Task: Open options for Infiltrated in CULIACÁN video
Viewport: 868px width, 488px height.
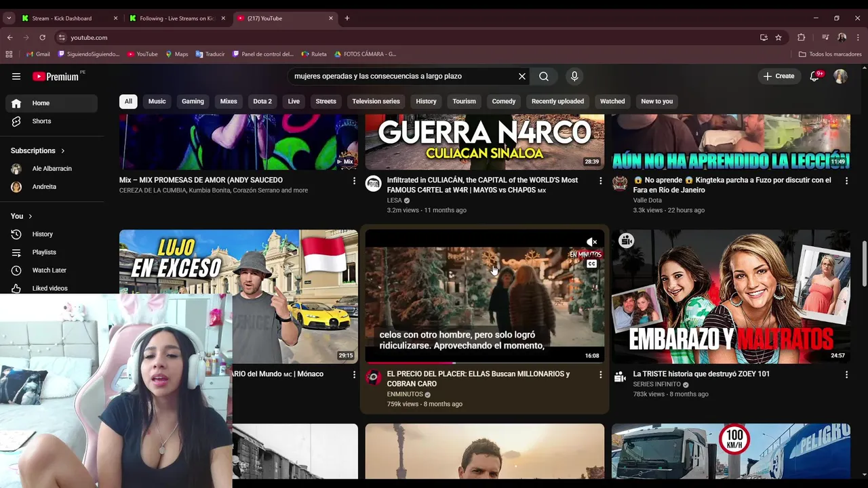Action: pos(600,181)
